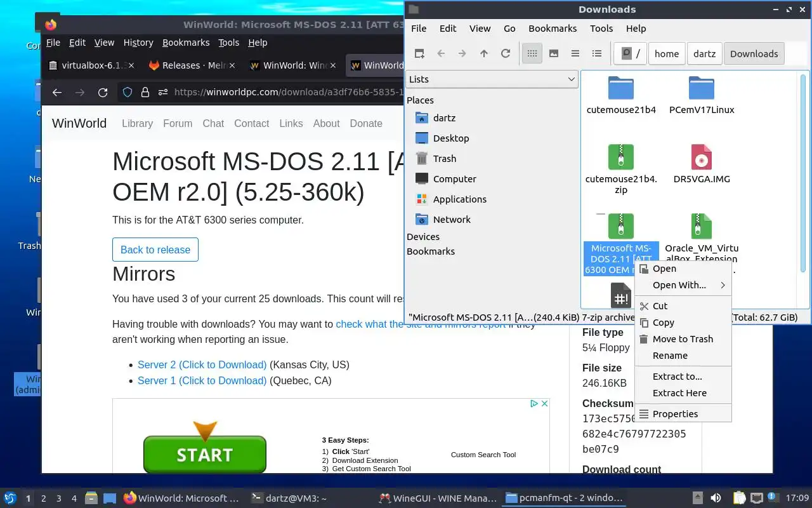Reload the Downloads folder in file manager
Viewport: 812px width, 508px height.
pos(506,53)
